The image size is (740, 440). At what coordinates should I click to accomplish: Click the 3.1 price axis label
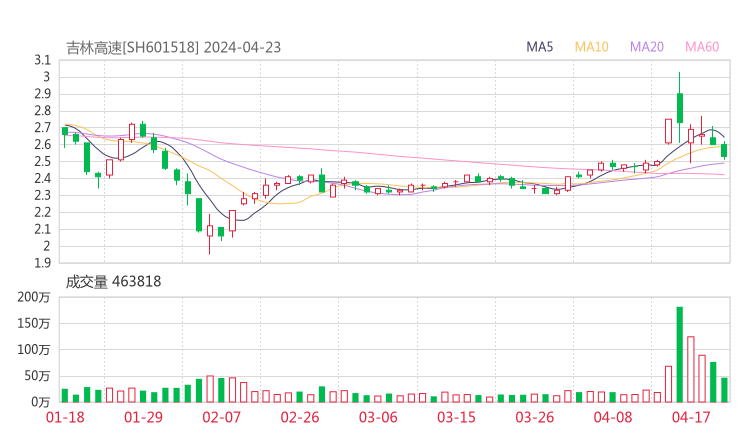click(x=42, y=60)
